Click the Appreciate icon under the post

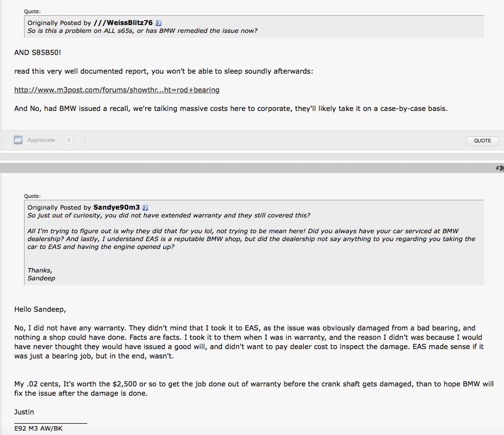(x=18, y=140)
